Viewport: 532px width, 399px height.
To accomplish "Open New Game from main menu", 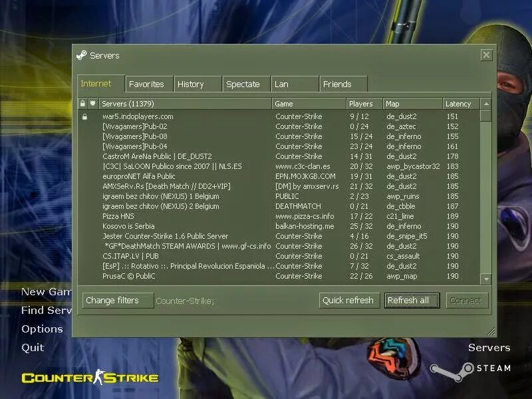I will pos(47,292).
